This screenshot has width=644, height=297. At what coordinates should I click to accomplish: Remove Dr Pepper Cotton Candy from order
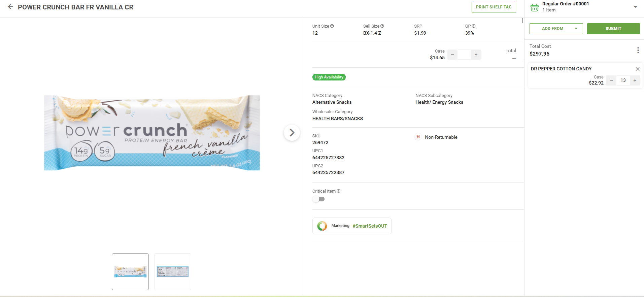[637, 69]
